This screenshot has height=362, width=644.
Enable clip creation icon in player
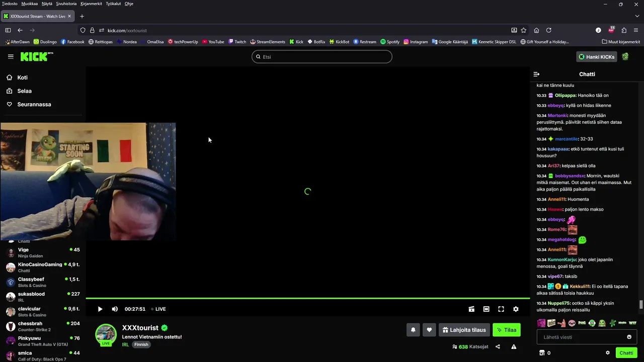[x=471, y=309]
